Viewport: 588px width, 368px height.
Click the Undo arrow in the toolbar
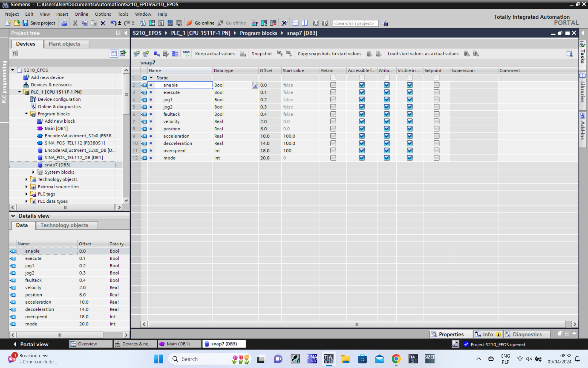(x=113, y=23)
